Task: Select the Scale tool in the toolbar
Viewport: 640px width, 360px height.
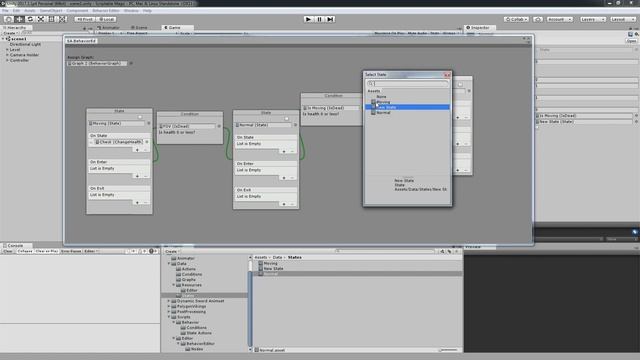Action: point(41,19)
